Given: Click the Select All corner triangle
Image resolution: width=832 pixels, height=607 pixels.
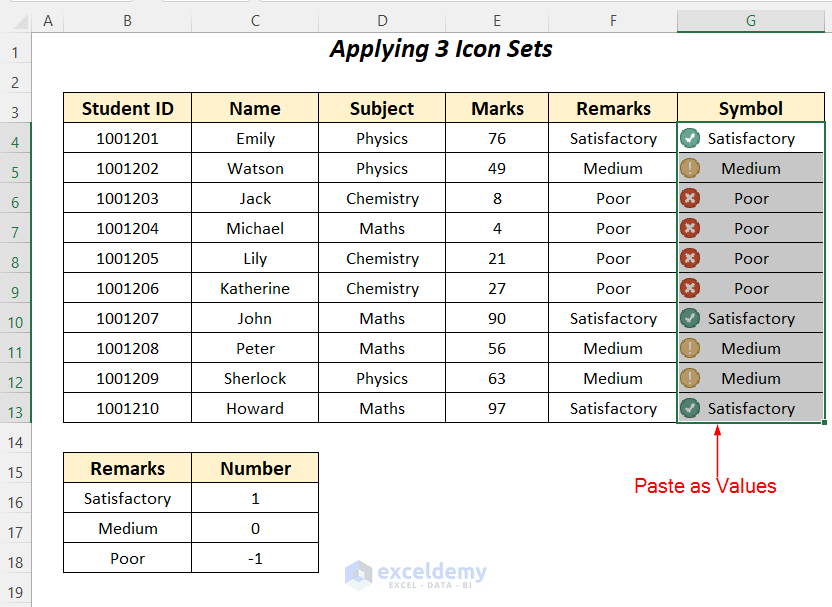Looking at the screenshot, I should tap(16, 21).
